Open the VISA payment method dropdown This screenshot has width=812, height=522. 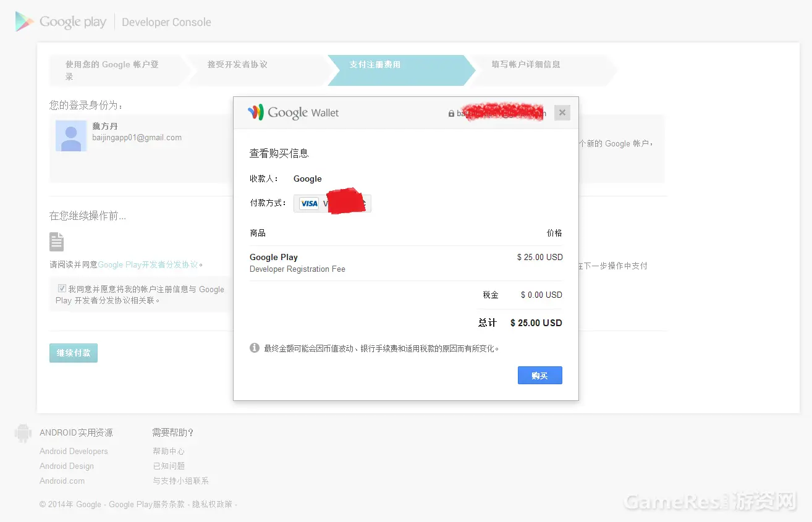coord(332,203)
